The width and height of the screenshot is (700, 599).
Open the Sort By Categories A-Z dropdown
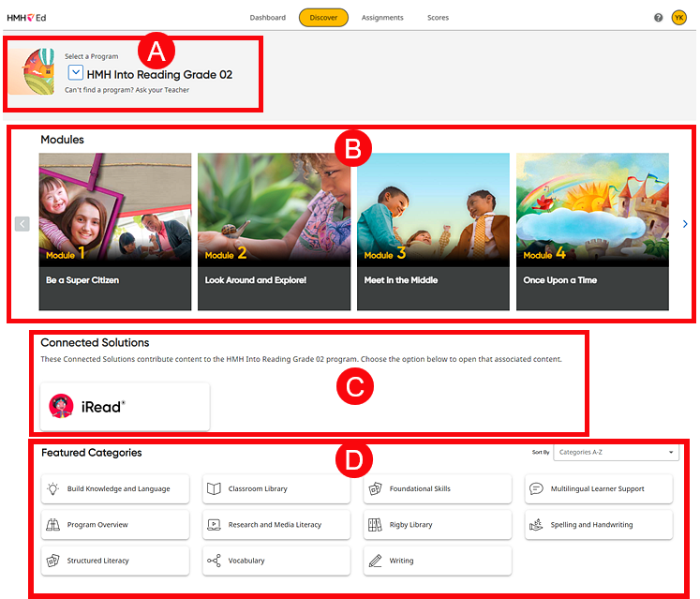click(616, 452)
